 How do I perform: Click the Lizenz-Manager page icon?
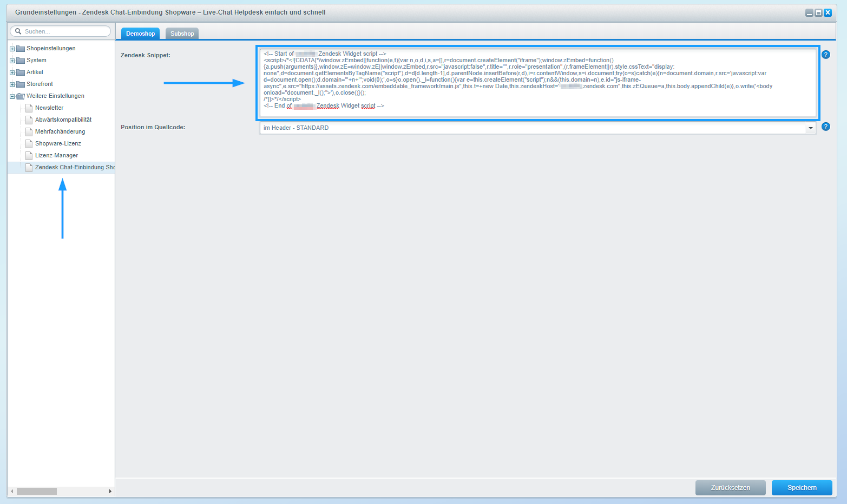[x=29, y=155]
